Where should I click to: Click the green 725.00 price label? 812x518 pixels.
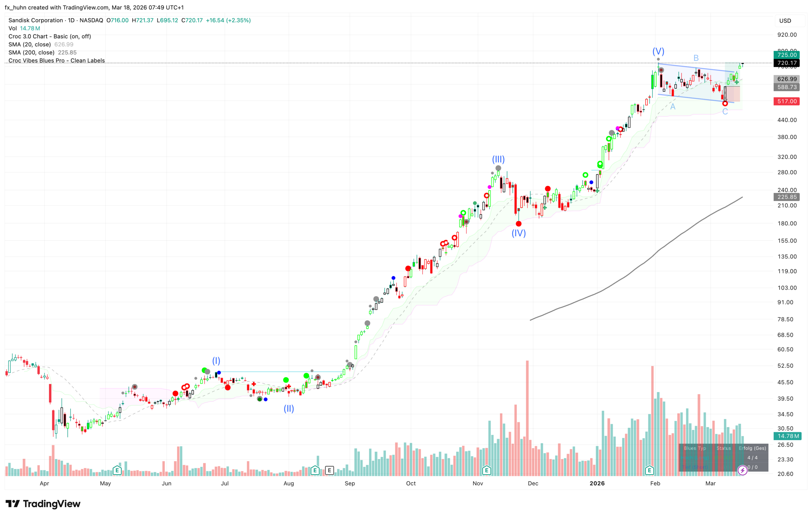pos(786,55)
